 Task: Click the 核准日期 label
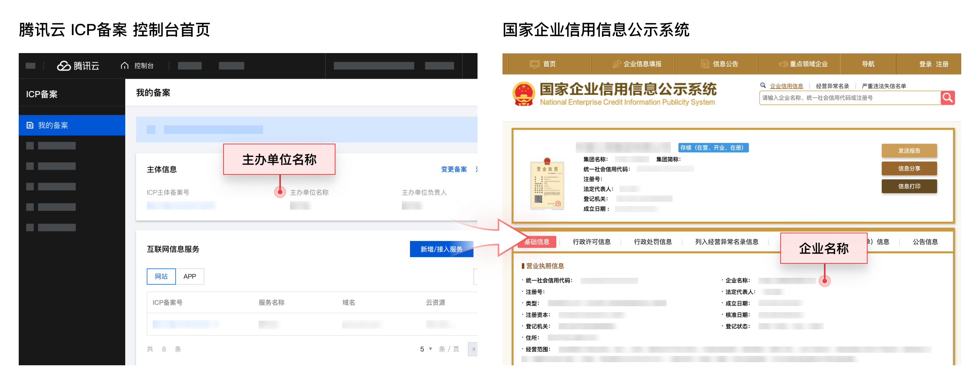click(x=738, y=315)
